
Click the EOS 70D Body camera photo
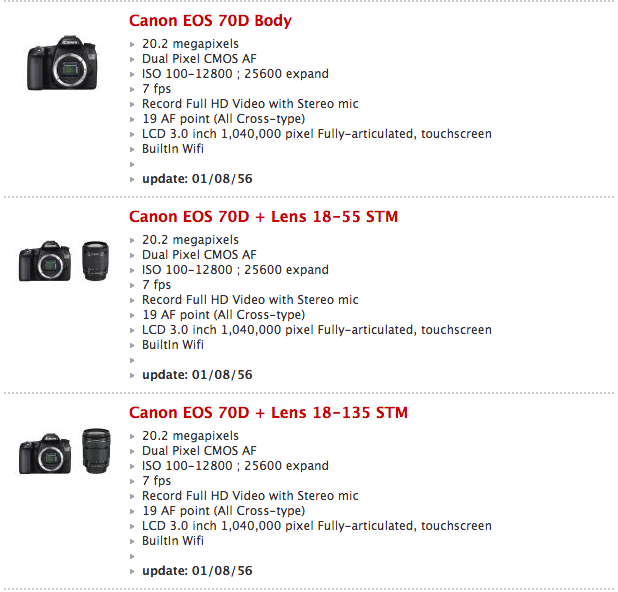pyautogui.click(x=63, y=62)
